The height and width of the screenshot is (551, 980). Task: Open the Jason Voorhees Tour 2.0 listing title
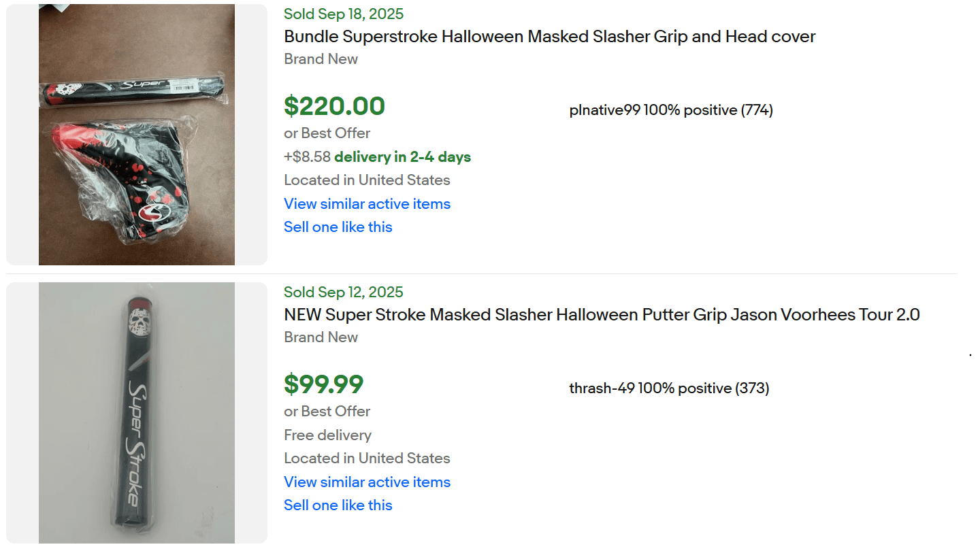[x=602, y=315]
